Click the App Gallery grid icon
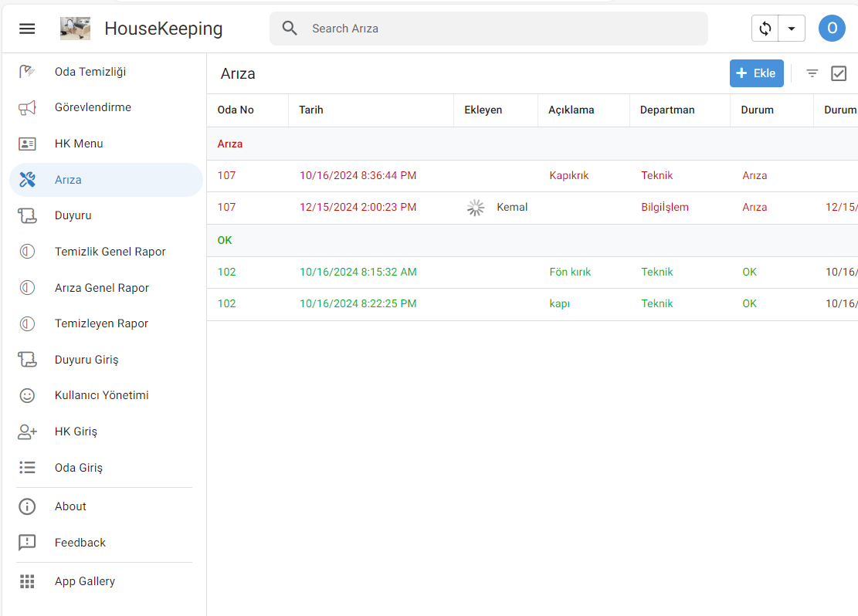858x616 pixels. tap(27, 581)
